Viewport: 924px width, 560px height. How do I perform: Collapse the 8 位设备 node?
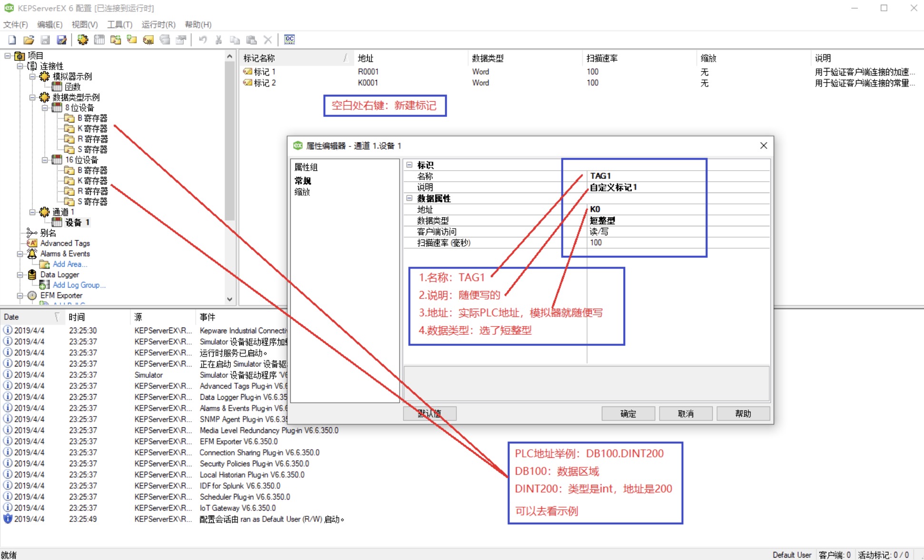pyautogui.click(x=45, y=108)
